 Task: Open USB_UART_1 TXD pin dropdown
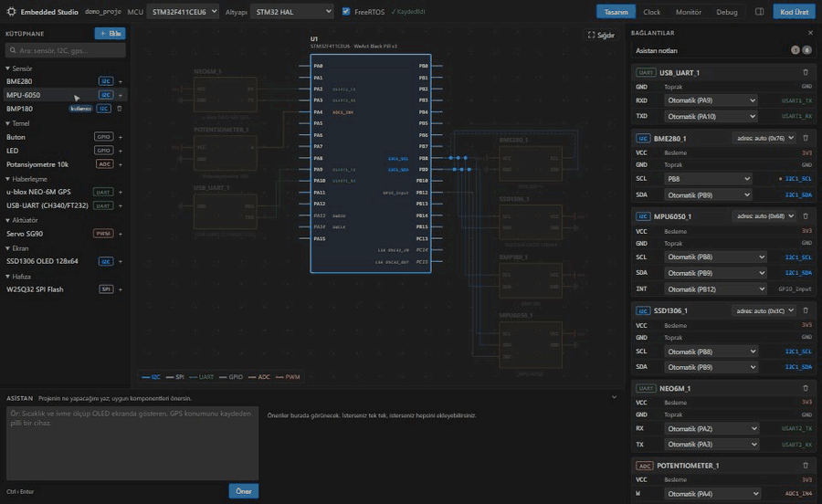711,116
